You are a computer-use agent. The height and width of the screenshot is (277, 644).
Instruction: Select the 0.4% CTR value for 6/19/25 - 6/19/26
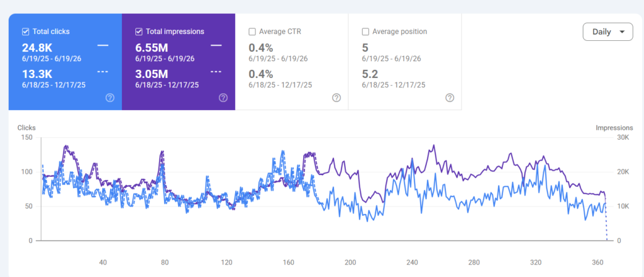tap(261, 48)
